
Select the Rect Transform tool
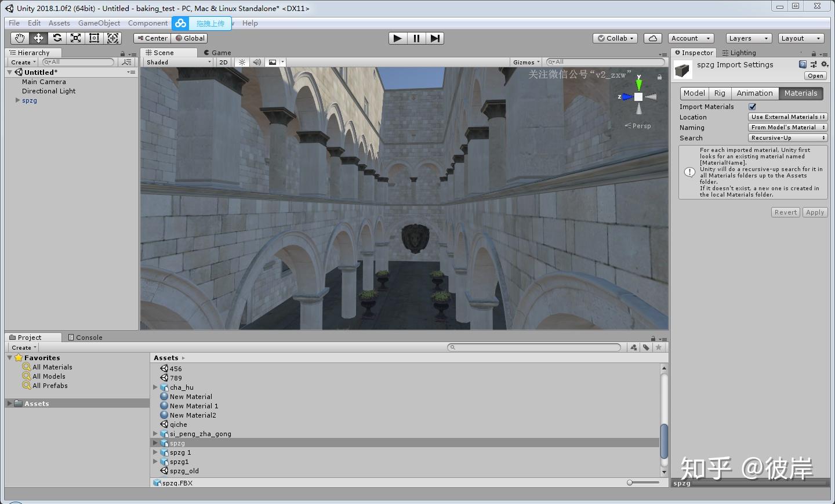coord(94,38)
